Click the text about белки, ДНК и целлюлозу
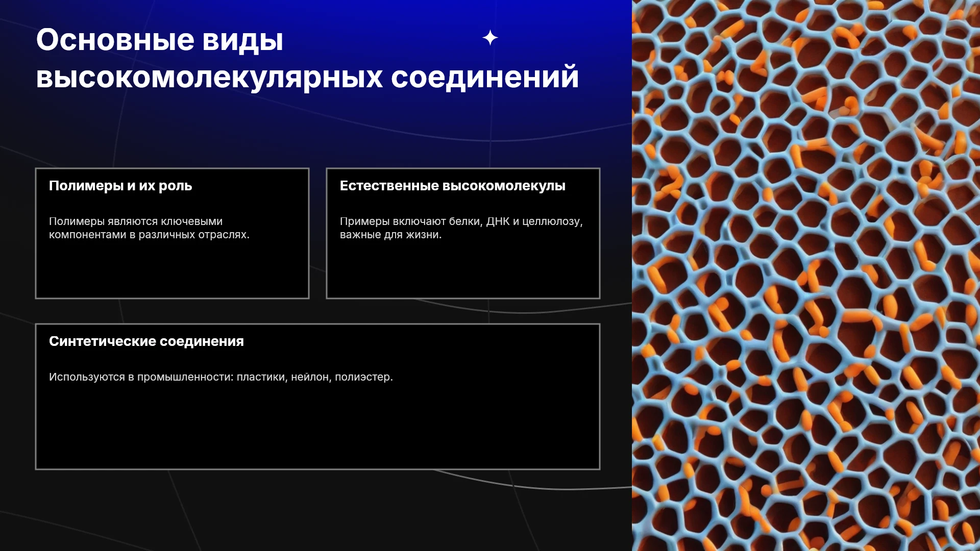 (x=461, y=228)
